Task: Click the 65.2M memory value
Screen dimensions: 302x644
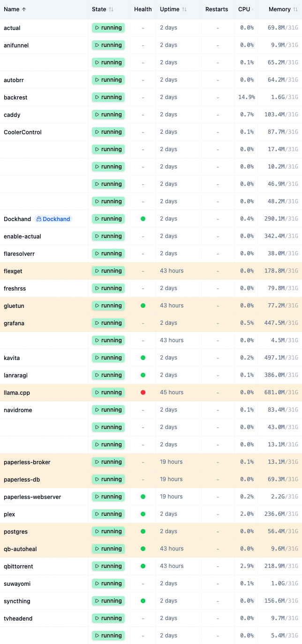Action: click(x=277, y=62)
